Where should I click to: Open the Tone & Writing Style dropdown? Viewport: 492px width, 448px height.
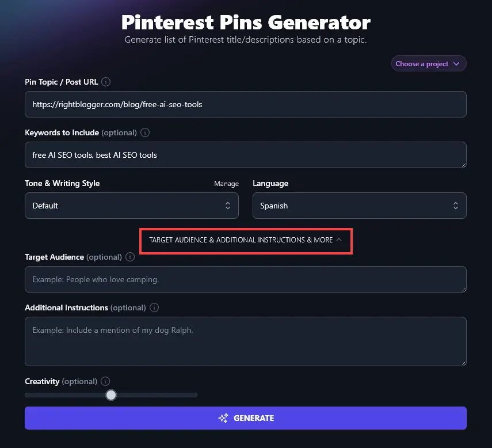pyautogui.click(x=131, y=206)
